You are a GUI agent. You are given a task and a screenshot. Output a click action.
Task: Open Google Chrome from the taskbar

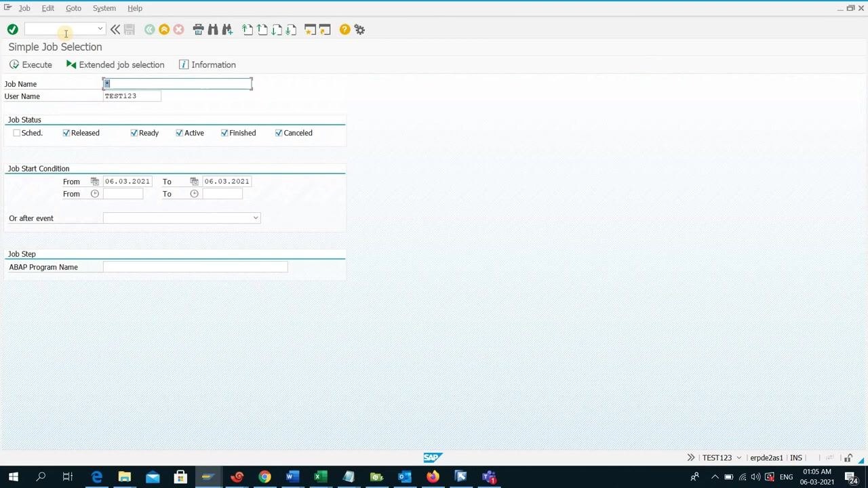(264, 476)
